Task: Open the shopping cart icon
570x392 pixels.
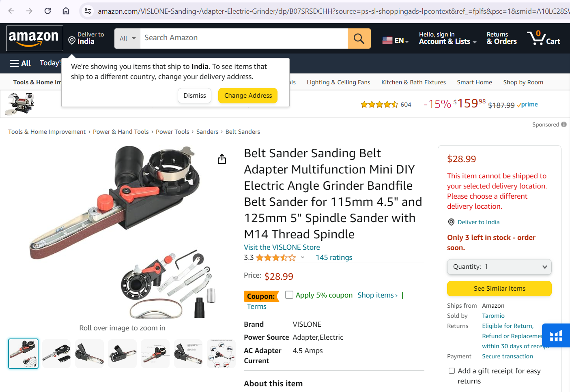Action: point(544,38)
